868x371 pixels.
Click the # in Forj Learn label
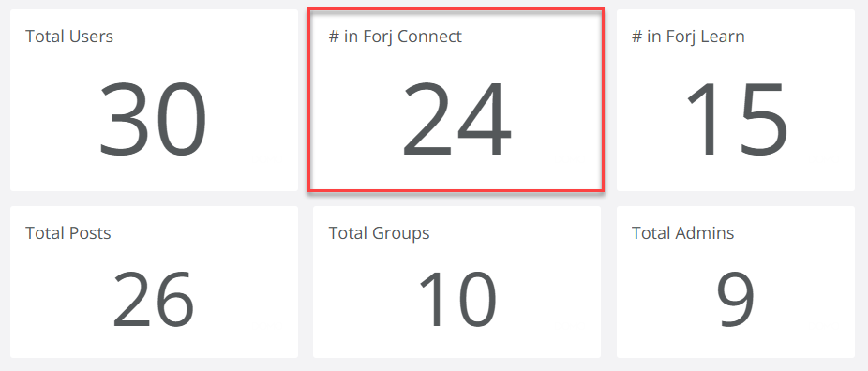click(x=688, y=37)
